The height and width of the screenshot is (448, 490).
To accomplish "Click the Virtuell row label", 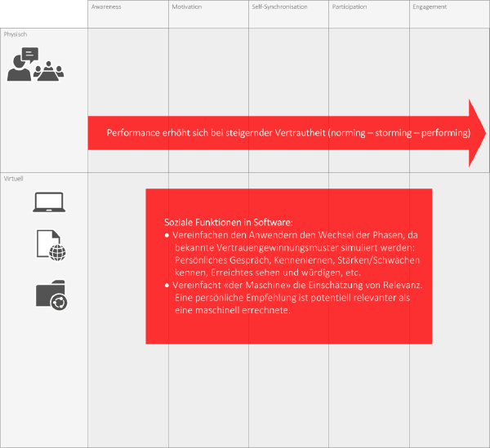I will coord(13,179).
